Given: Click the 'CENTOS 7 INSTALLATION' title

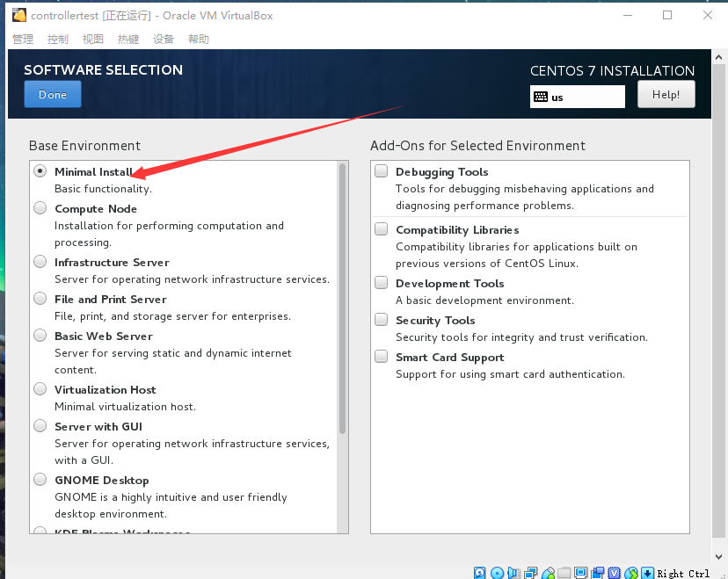Looking at the screenshot, I should [613, 71].
